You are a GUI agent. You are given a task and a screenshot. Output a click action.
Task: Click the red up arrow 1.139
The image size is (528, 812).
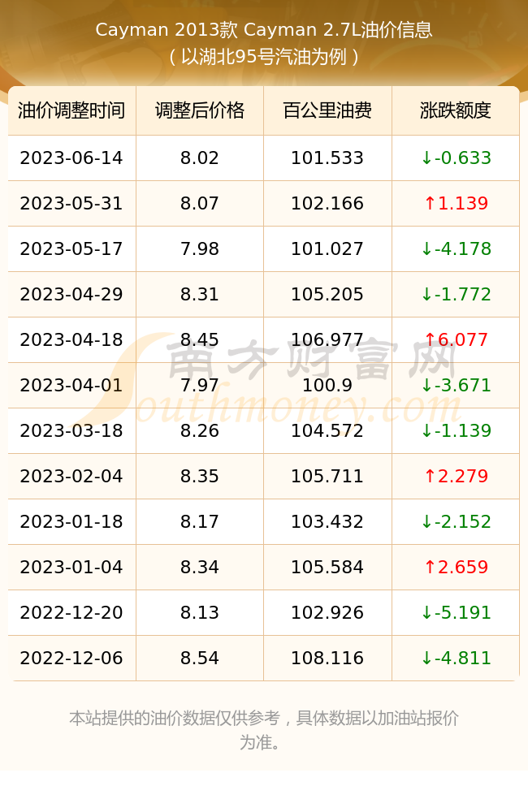[x=456, y=204]
